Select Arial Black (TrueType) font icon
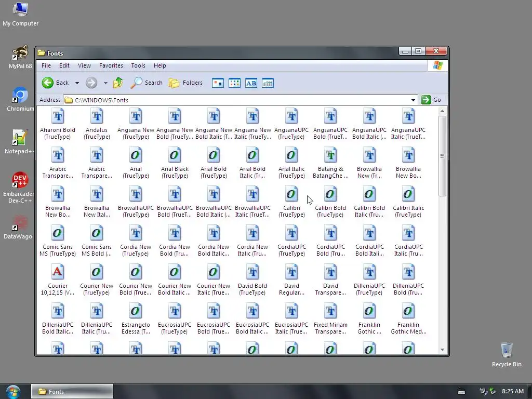Image resolution: width=532 pixels, height=399 pixels. tap(175, 155)
